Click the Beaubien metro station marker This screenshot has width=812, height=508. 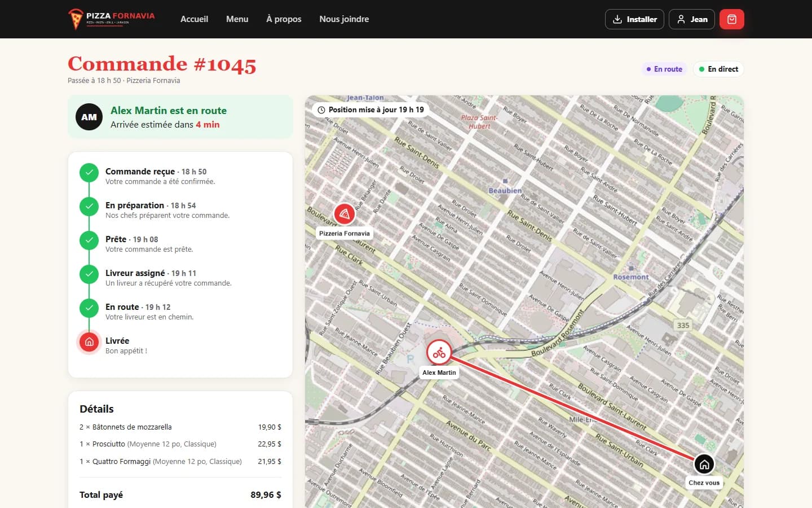pos(505,181)
